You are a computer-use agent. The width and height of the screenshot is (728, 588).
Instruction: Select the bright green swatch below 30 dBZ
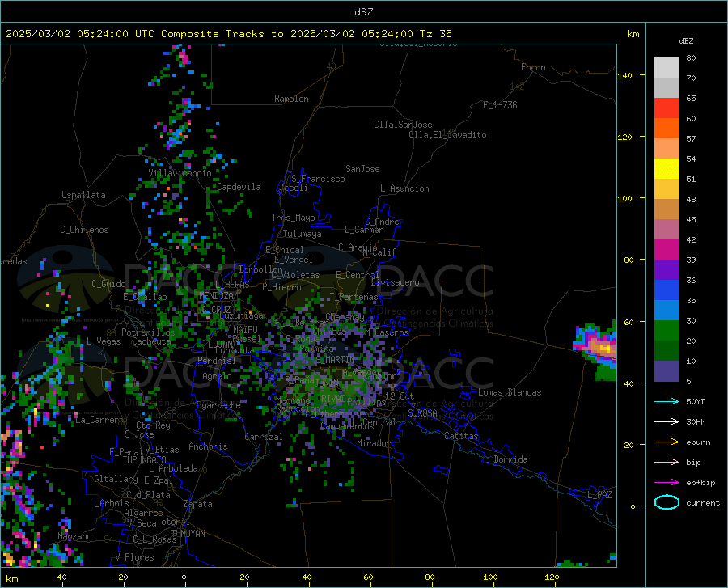click(667, 331)
